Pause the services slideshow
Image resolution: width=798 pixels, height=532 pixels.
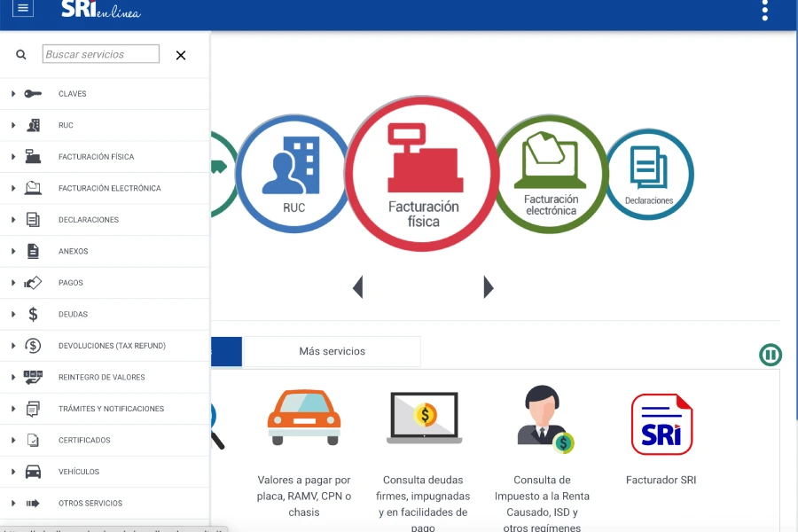770,355
